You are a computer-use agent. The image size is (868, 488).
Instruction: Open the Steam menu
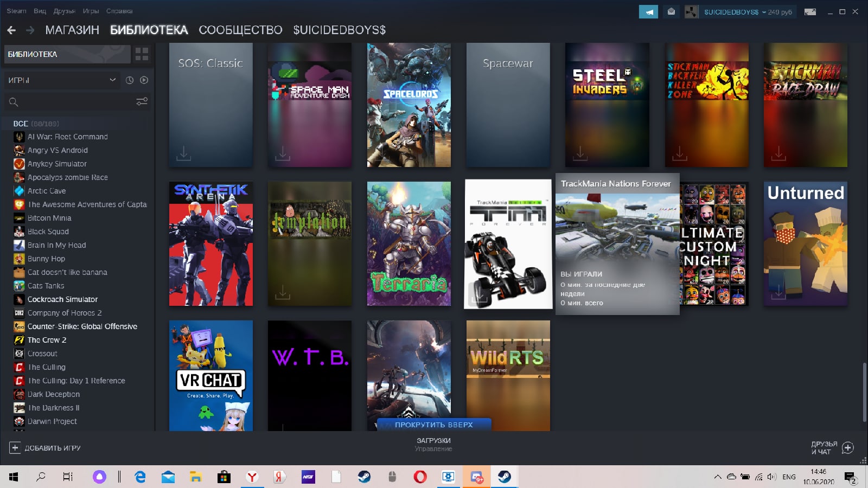[16, 11]
